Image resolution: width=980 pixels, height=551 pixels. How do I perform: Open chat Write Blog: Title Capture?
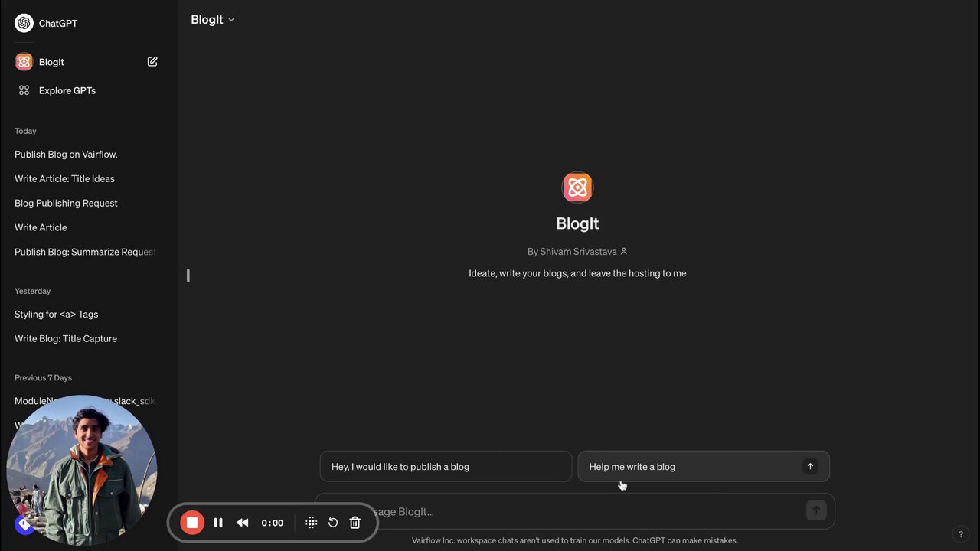(66, 339)
